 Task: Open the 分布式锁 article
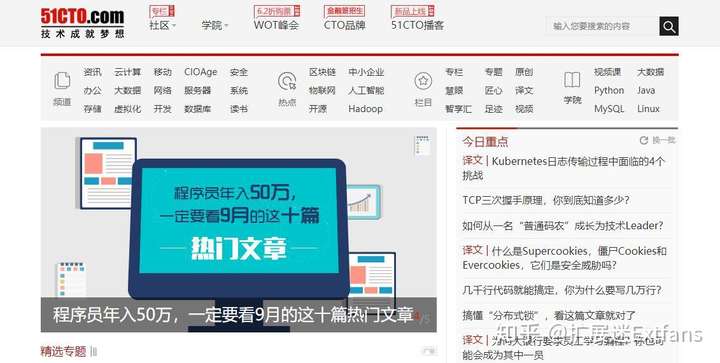click(x=549, y=316)
